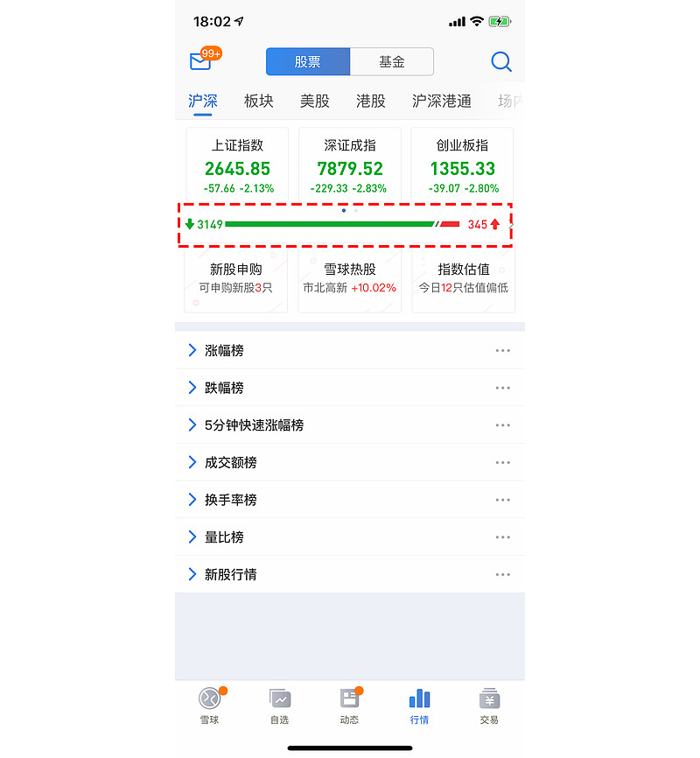
Task: Open the 自选 watchlist icon
Action: 280,698
